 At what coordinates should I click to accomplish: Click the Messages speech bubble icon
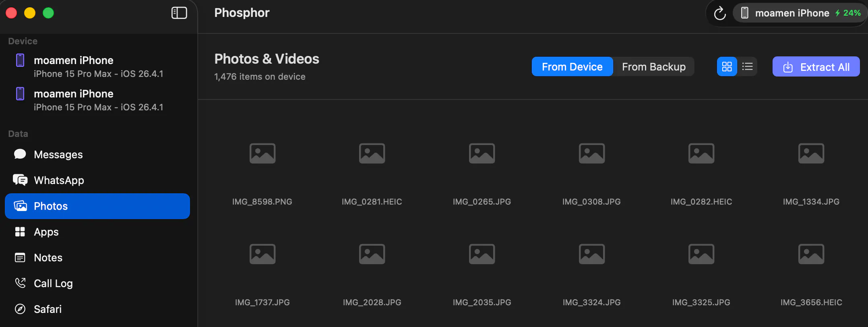click(x=20, y=154)
